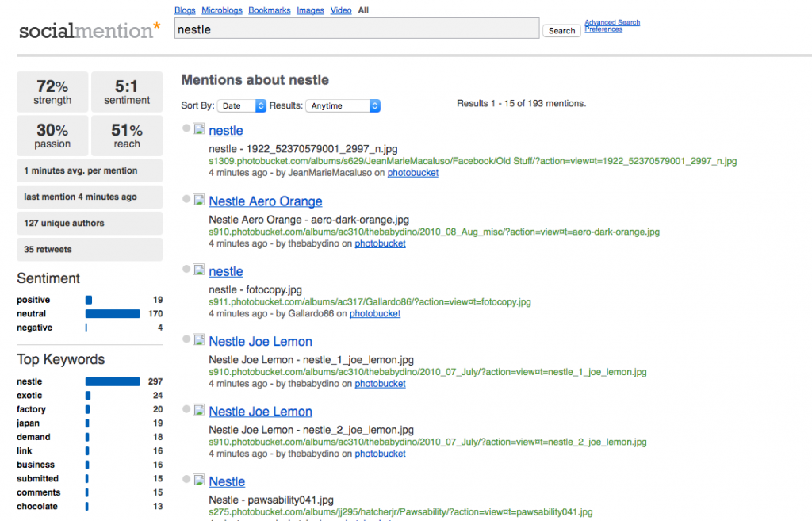Open the Preferences link

click(603, 29)
